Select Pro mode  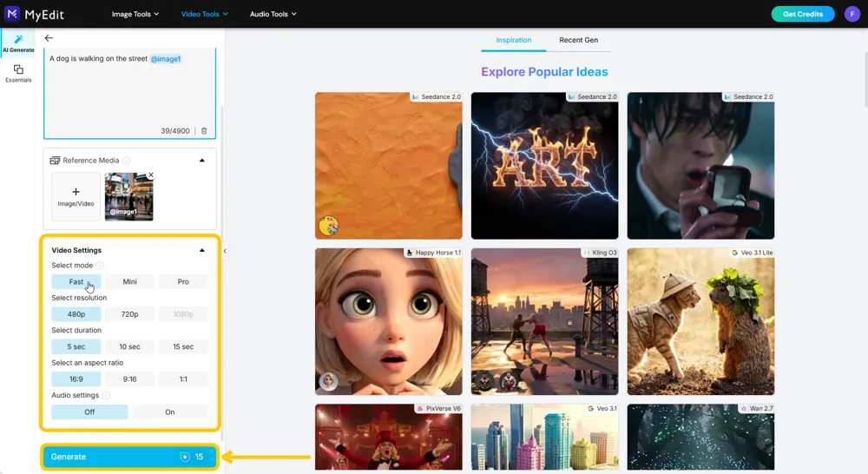click(x=183, y=282)
